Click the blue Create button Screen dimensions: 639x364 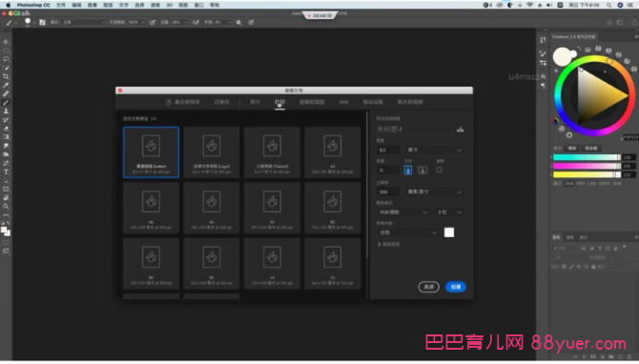pyautogui.click(x=456, y=287)
